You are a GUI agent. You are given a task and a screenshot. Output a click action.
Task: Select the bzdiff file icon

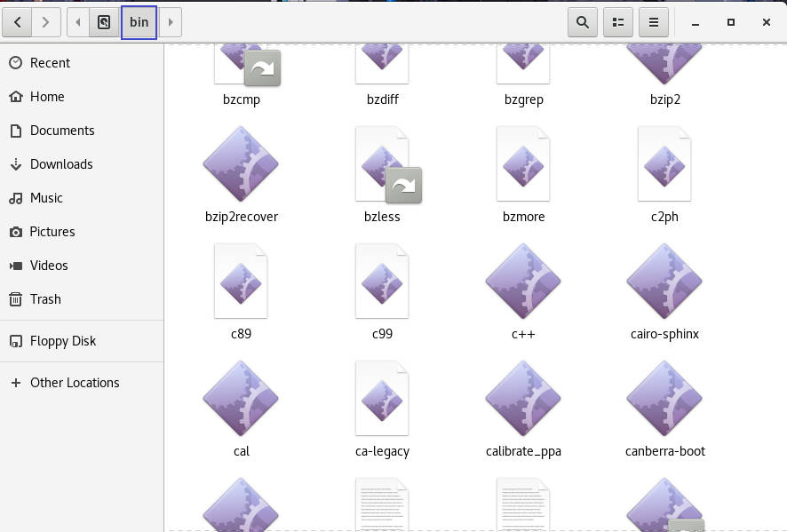[382, 64]
